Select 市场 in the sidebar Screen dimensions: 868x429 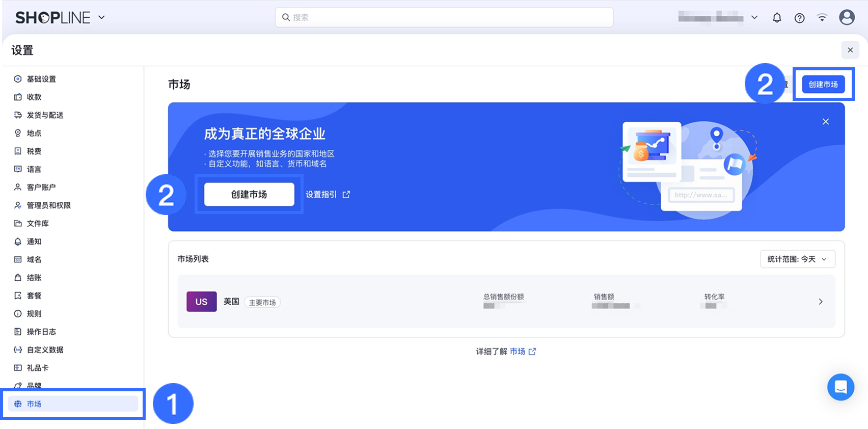(73, 404)
